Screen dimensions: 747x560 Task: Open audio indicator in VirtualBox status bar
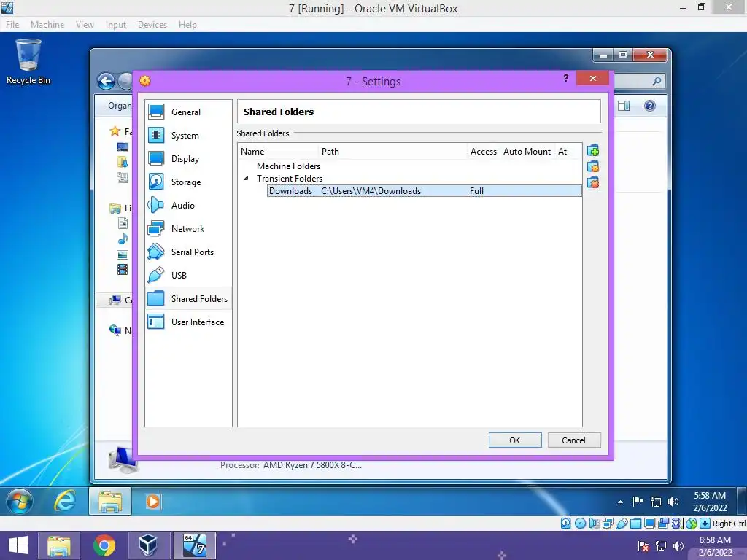pyautogui.click(x=594, y=524)
